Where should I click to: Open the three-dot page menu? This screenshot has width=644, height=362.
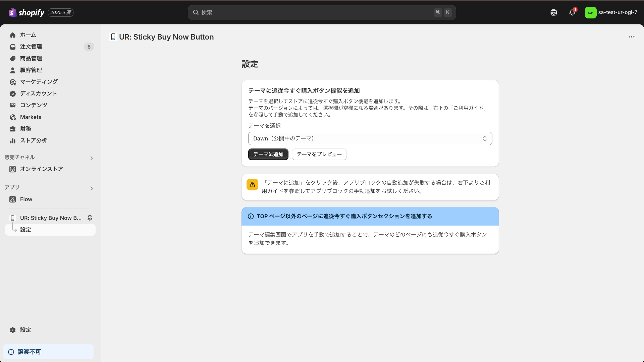point(631,37)
